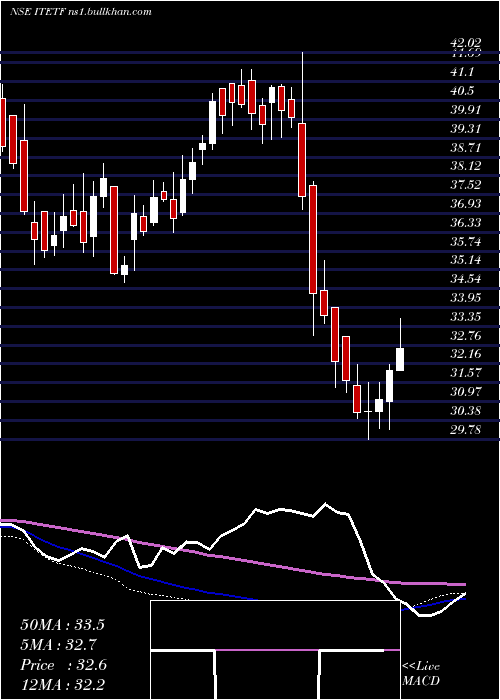
Task: Click the 37.52 price level label
Action: (x=466, y=185)
